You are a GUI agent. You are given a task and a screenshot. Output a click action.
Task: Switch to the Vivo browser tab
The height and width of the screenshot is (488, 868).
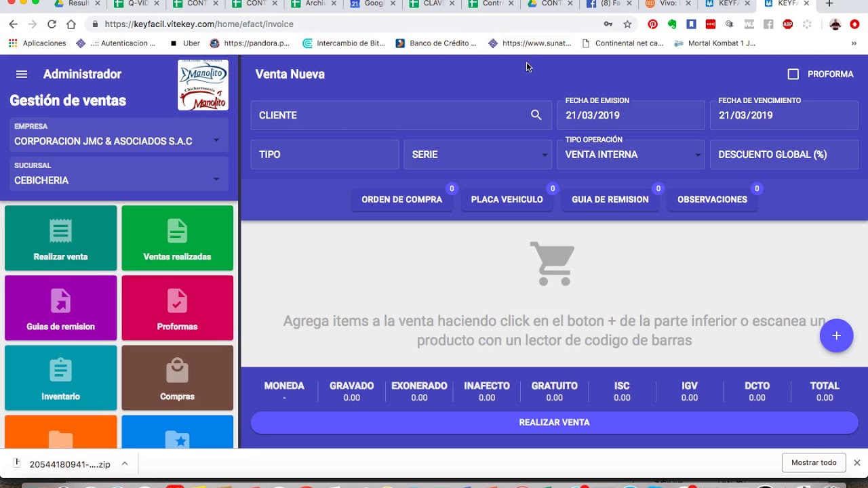pos(668,4)
